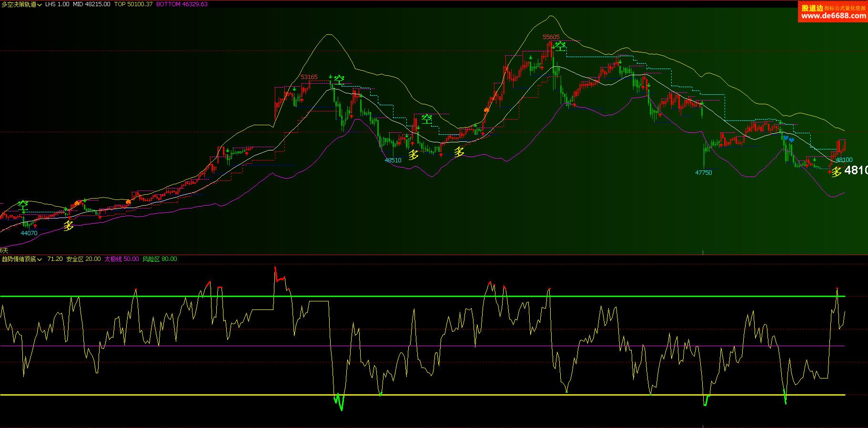Click the 55605 peak price label
Screen dimensions: 868x428
[x=551, y=37]
